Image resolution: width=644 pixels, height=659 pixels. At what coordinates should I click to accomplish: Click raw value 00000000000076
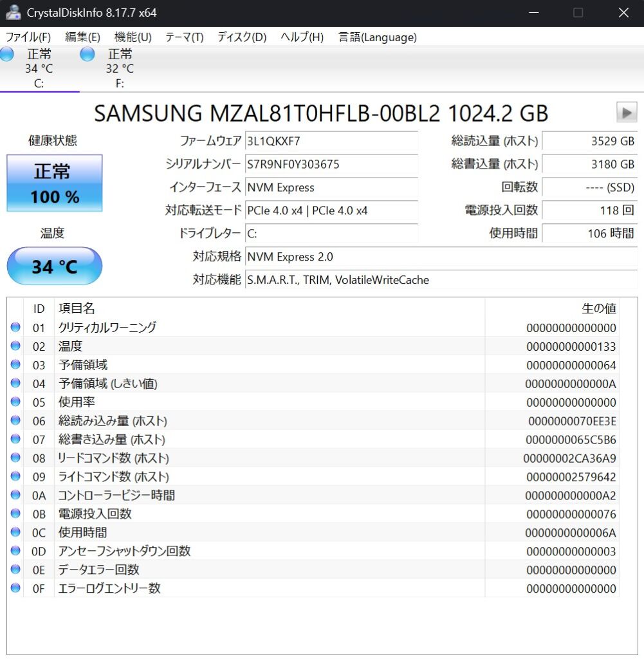(x=571, y=514)
